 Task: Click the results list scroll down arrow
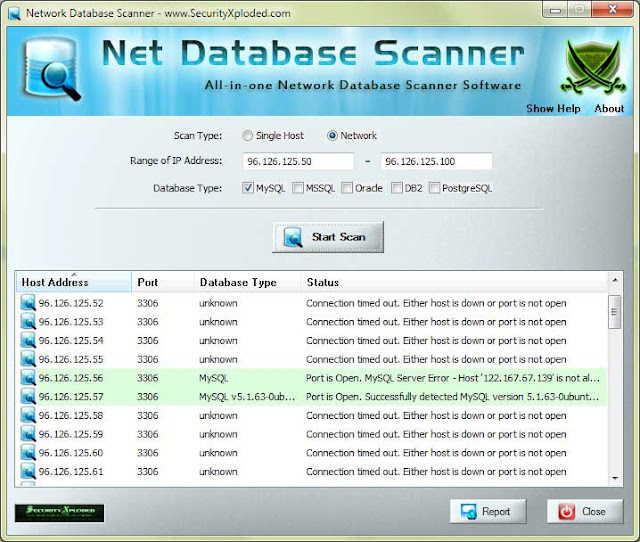pos(615,478)
